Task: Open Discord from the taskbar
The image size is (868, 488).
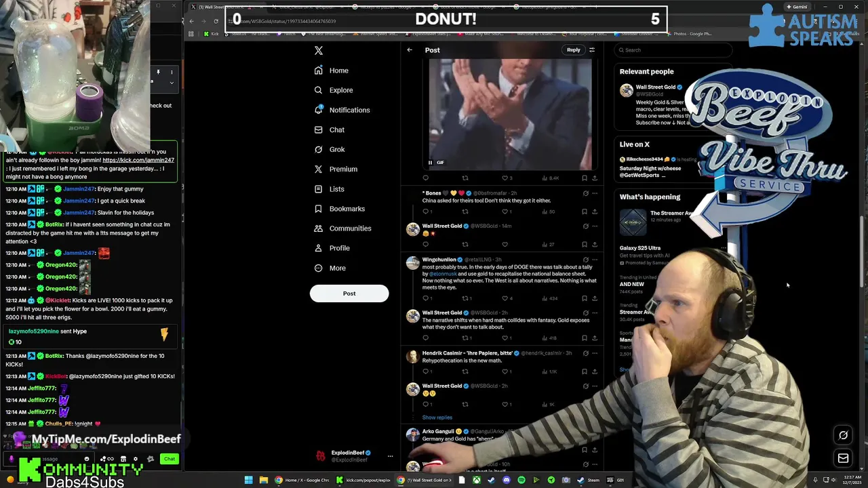Action: [507, 480]
